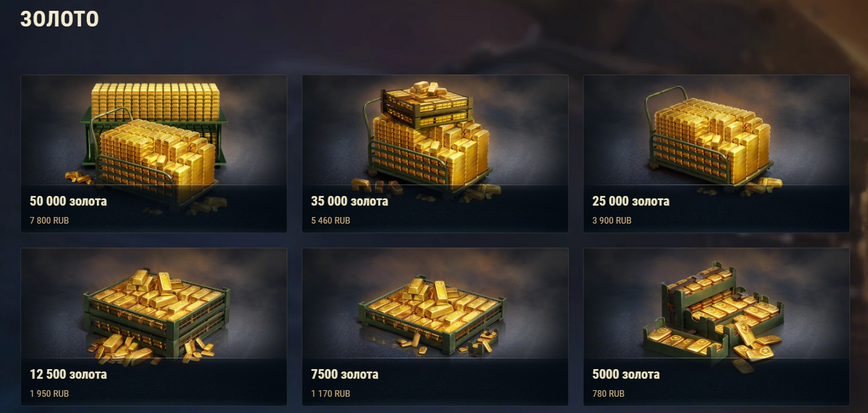868x413 pixels.
Task: Choose the 1 950 RUB price label
Action: pos(49,394)
